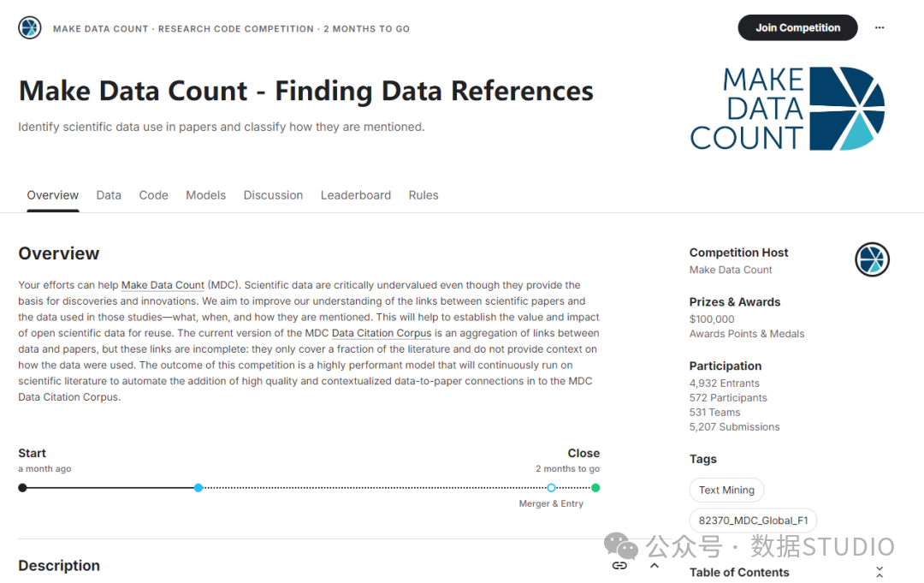Click the Join Competition button
The width and height of the screenshot is (924, 583).
pos(798,27)
